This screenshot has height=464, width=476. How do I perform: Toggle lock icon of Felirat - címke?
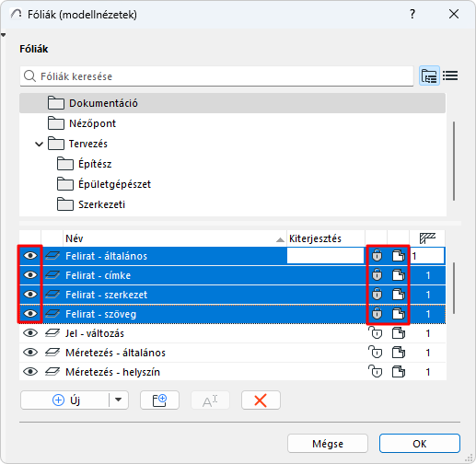[x=377, y=275]
